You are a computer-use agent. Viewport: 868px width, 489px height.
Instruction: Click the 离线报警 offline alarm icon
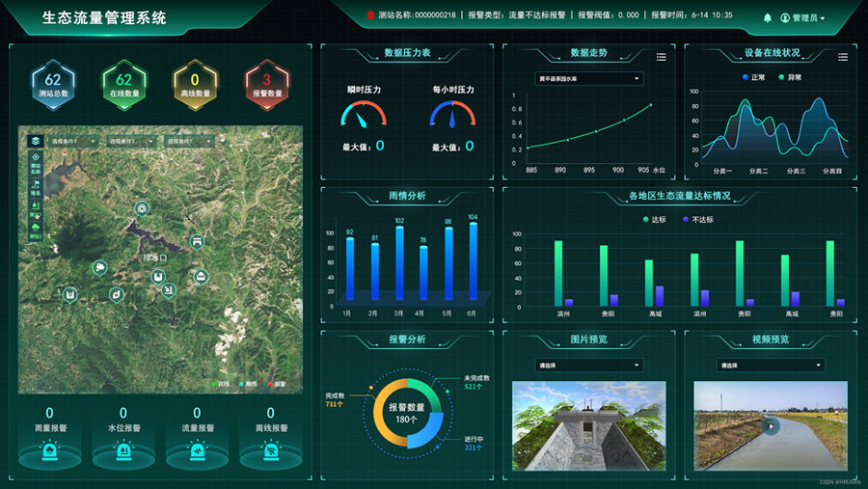click(x=270, y=449)
